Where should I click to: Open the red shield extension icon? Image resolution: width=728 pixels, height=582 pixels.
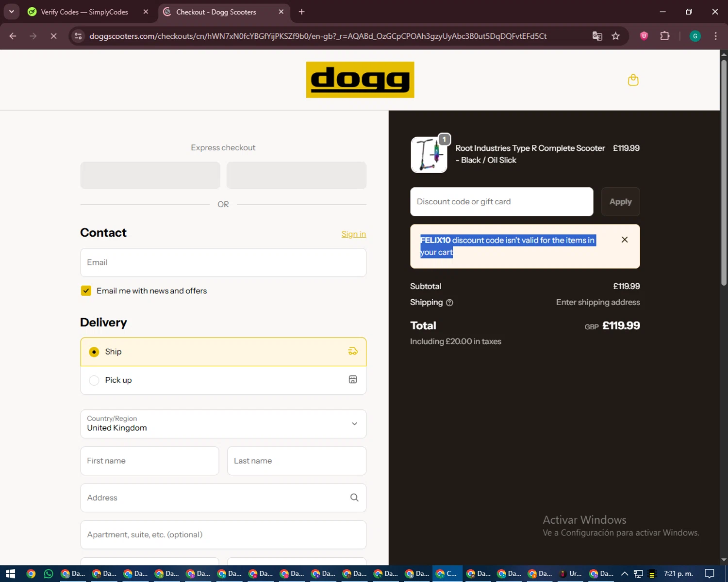click(x=644, y=36)
